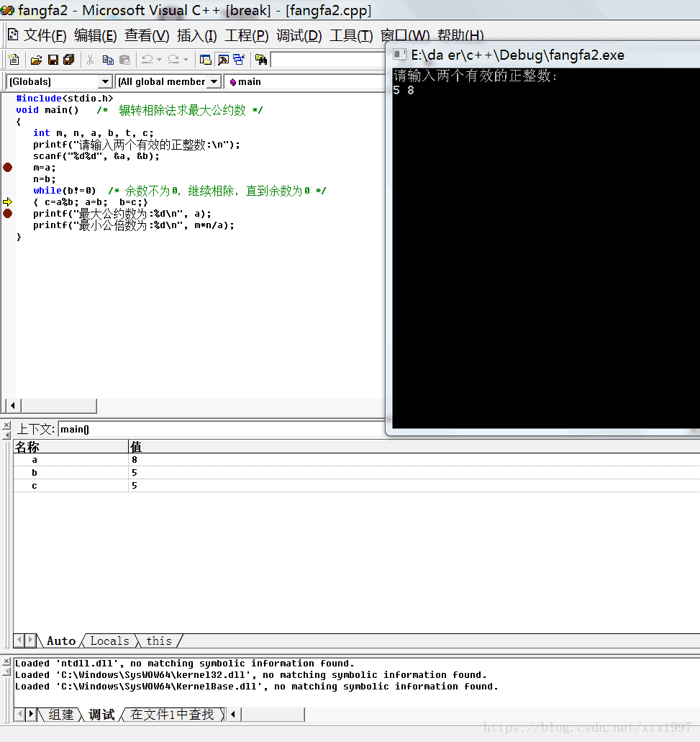This screenshot has width=700, height=742.
Task: Click the find text combo box in toolbar
Action: 328,60
